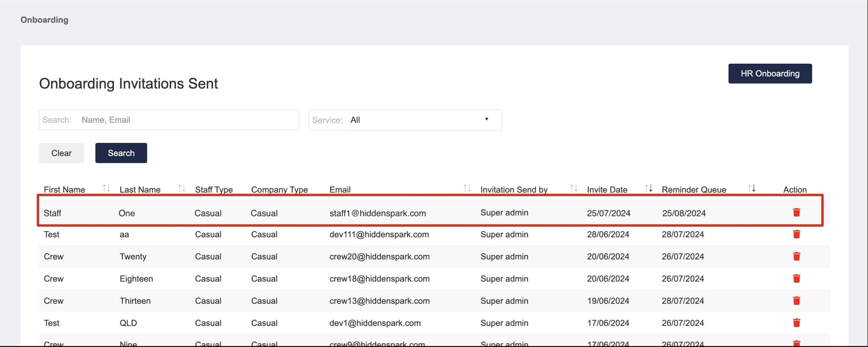Delete the dev1@hiddenspark.com invitation
Viewport: 868px width, 347px height.
click(x=796, y=323)
